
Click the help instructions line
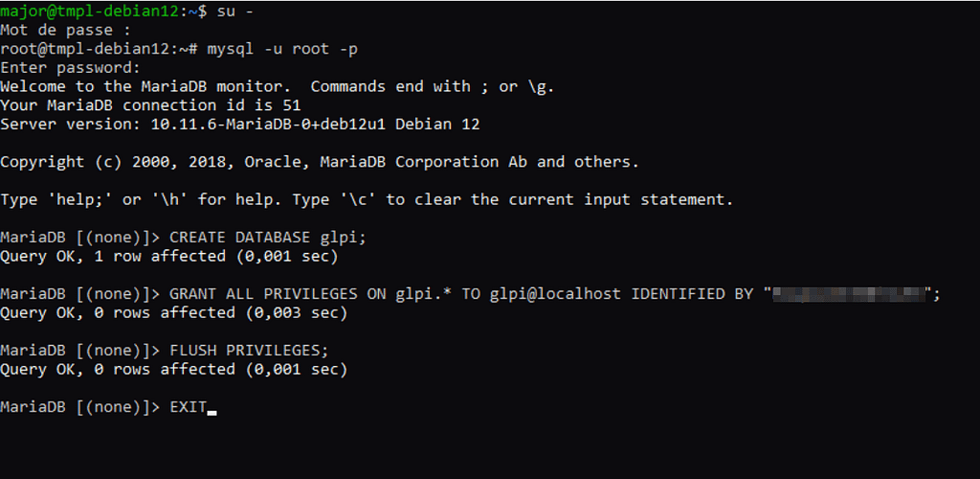point(366,199)
